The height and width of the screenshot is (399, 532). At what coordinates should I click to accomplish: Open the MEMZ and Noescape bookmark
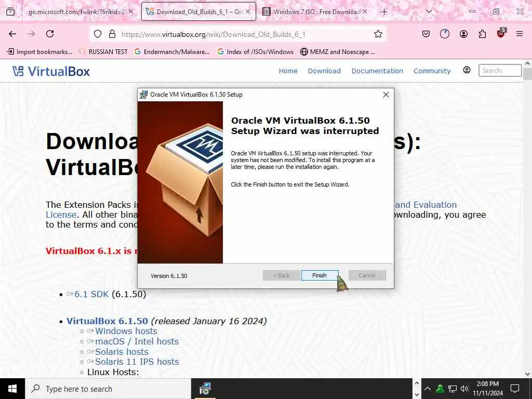click(338, 52)
